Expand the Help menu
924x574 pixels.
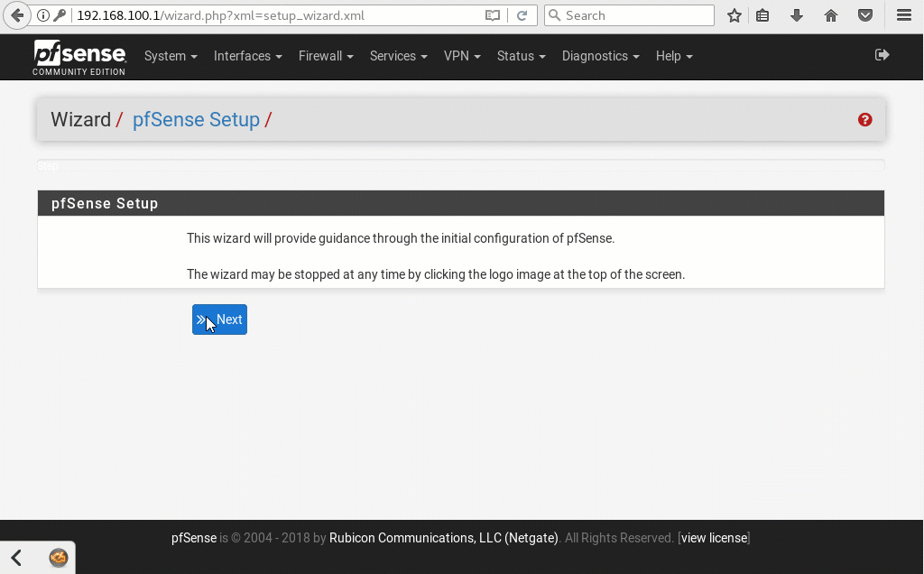(674, 56)
